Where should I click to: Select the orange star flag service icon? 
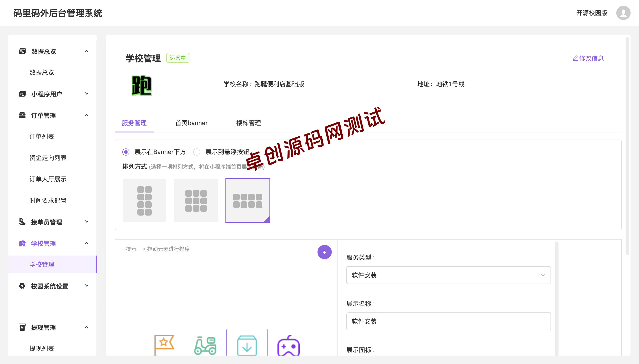tap(164, 345)
